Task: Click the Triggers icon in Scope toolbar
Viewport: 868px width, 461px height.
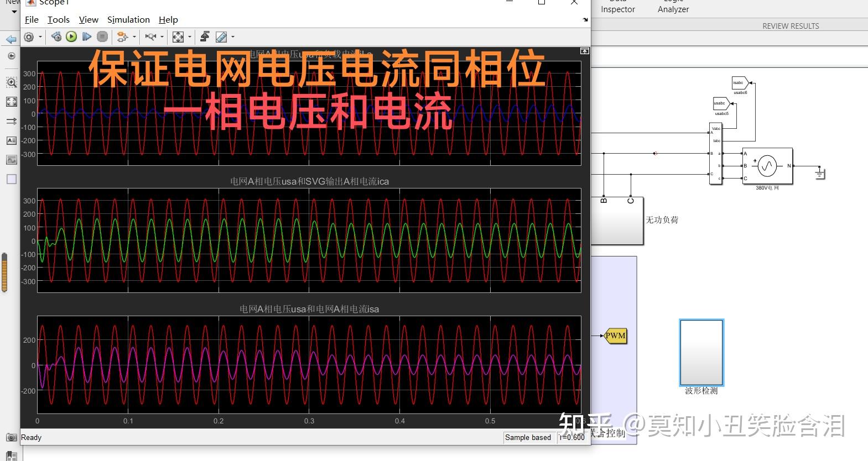Action: click(205, 36)
